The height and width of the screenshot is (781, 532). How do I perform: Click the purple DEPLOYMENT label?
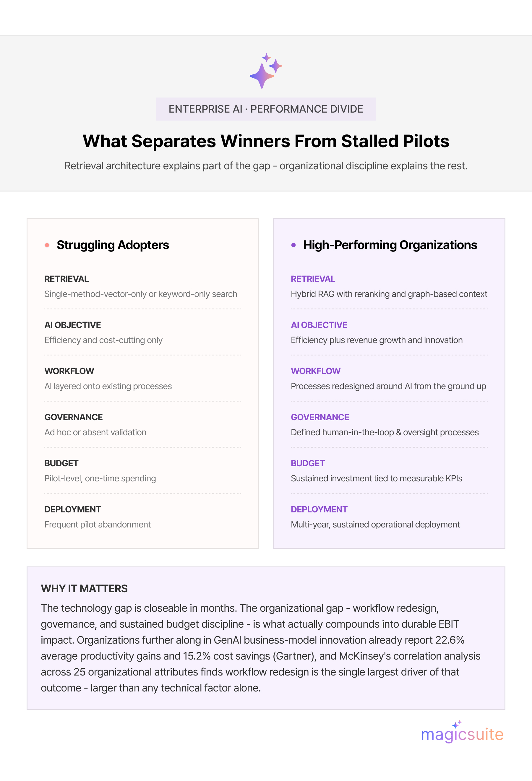pyautogui.click(x=319, y=509)
